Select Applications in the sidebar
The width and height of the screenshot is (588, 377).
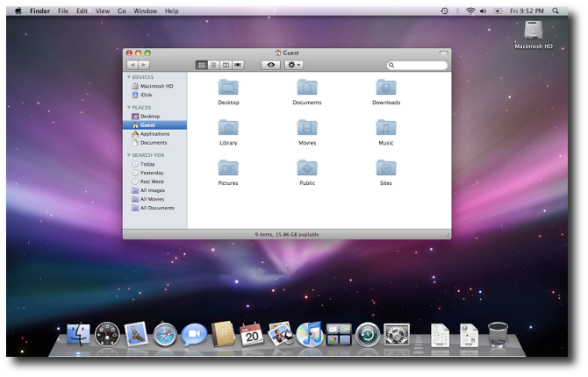pos(154,134)
